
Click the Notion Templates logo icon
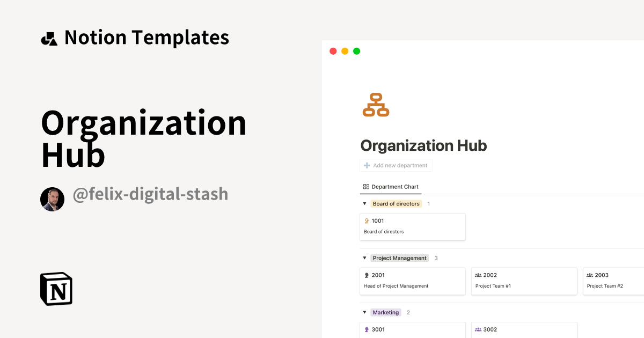49,37
